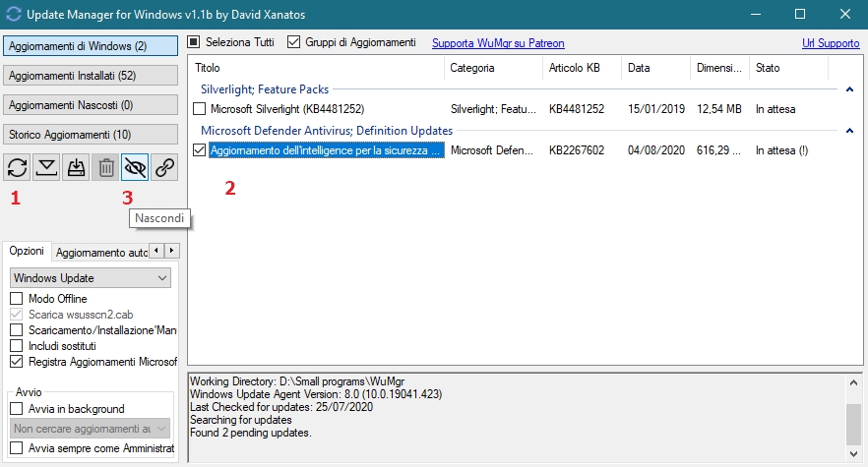The height and width of the screenshot is (467, 868).
Task: Click the search for updates refresh icon
Action: tap(17, 167)
